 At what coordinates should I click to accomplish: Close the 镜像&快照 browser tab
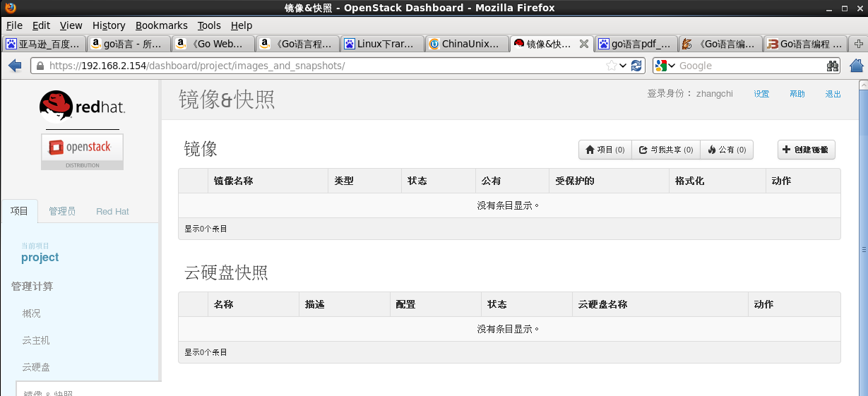point(583,44)
